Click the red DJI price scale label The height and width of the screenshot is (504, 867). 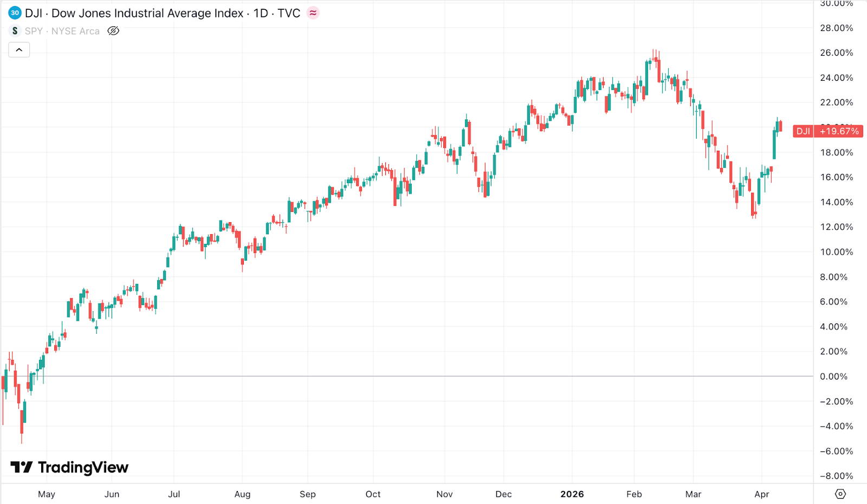pyautogui.click(x=803, y=131)
